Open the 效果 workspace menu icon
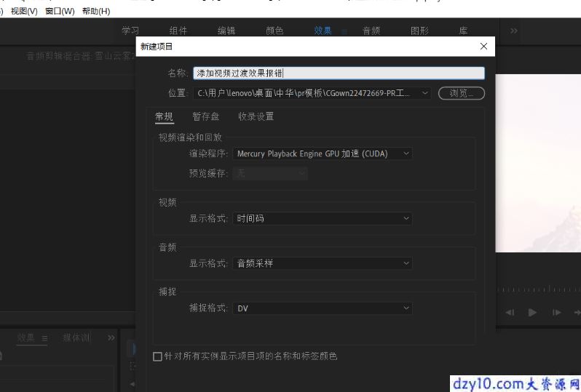The width and height of the screenshot is (581, 392). pos(344,32)
